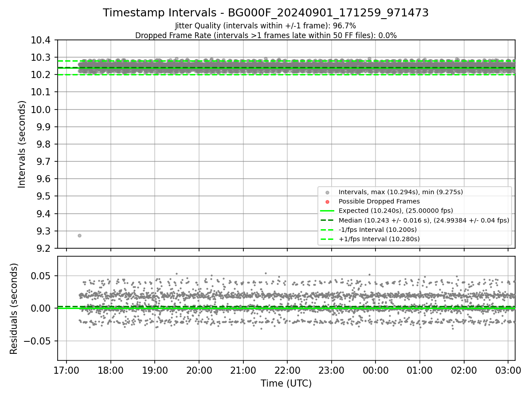Click the dark green dashed sample beside 'Median'

click(327, 220)
